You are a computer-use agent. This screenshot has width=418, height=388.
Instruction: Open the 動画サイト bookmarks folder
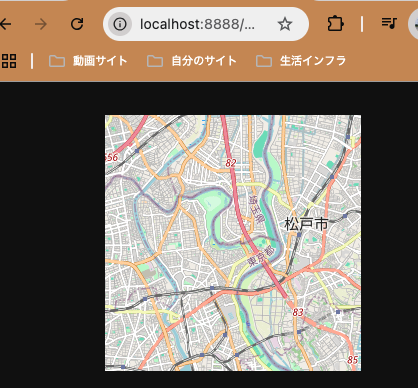pos(88,61)
